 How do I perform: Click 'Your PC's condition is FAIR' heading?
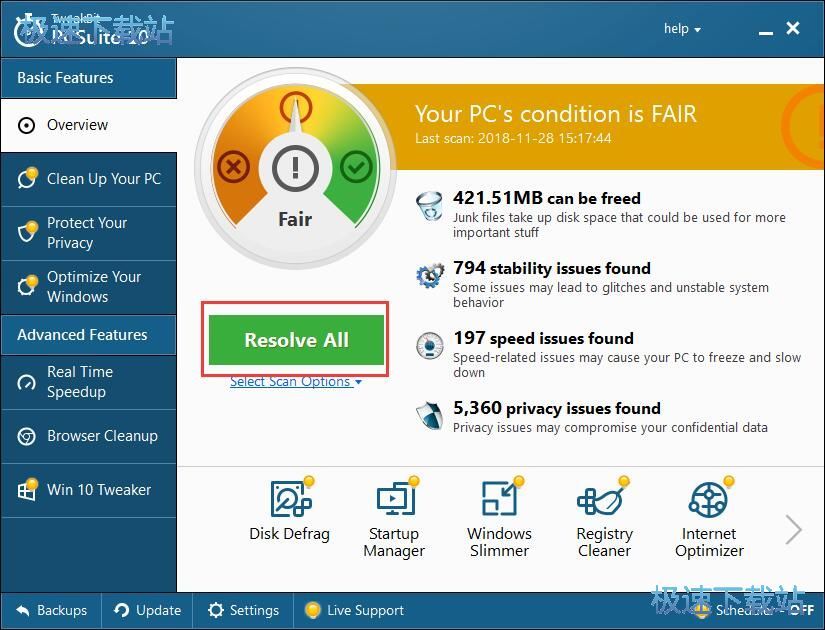(556, 114)
